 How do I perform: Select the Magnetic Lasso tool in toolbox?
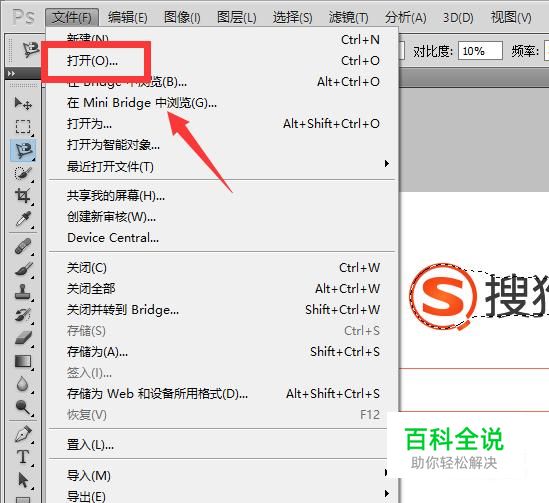pyautogui.click(x=23, y=150)
